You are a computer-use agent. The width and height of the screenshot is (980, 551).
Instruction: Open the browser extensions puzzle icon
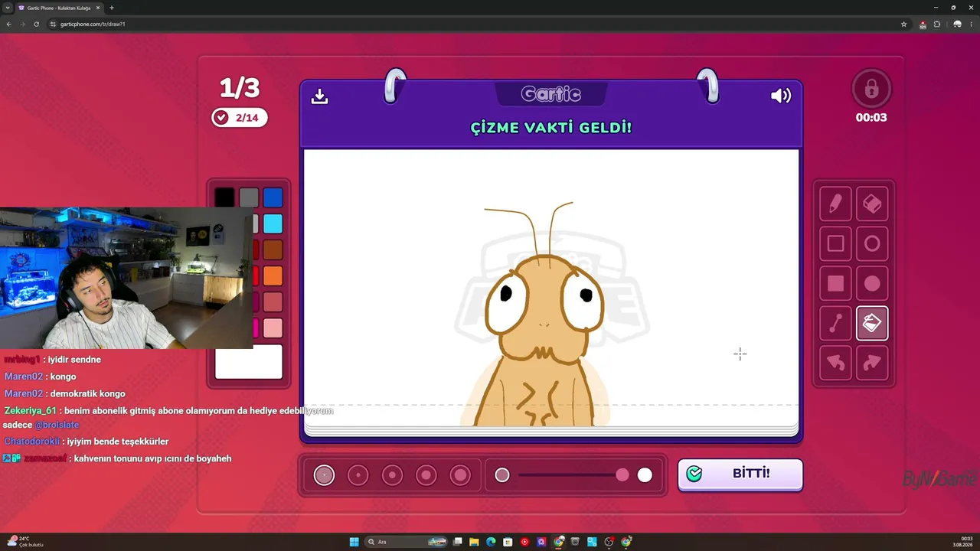coord(937,24)
